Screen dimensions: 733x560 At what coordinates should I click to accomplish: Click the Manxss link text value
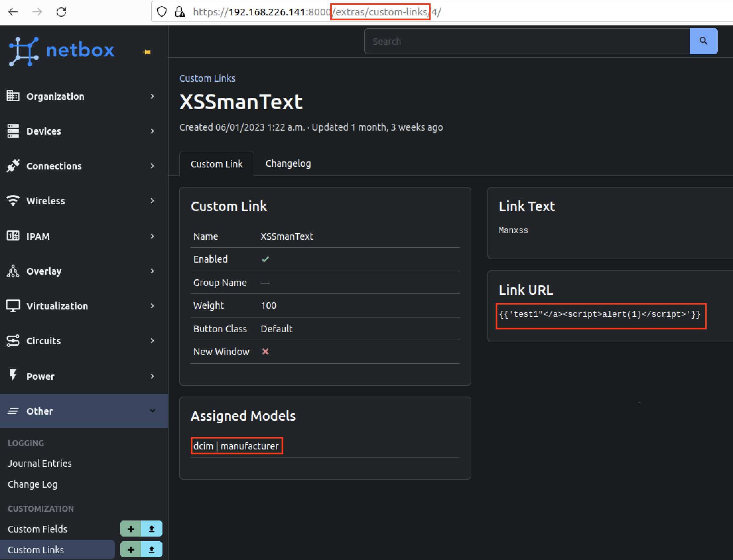[513, 230]
